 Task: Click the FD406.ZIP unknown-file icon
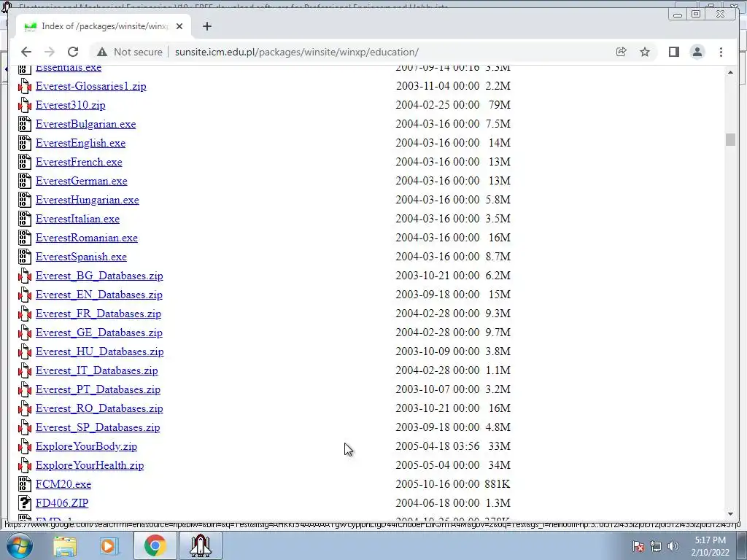[x=25, y=503]
